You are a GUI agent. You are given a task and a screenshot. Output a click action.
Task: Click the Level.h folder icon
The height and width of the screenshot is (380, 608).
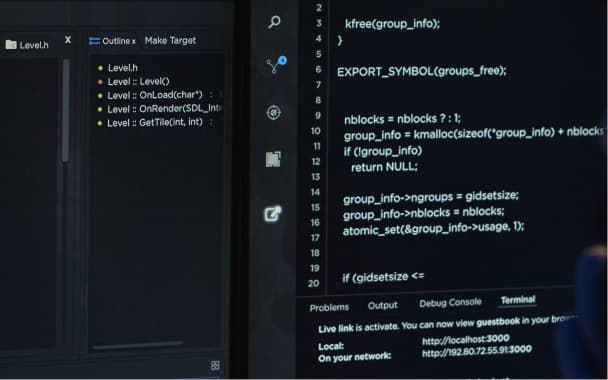tap(11, 45)
